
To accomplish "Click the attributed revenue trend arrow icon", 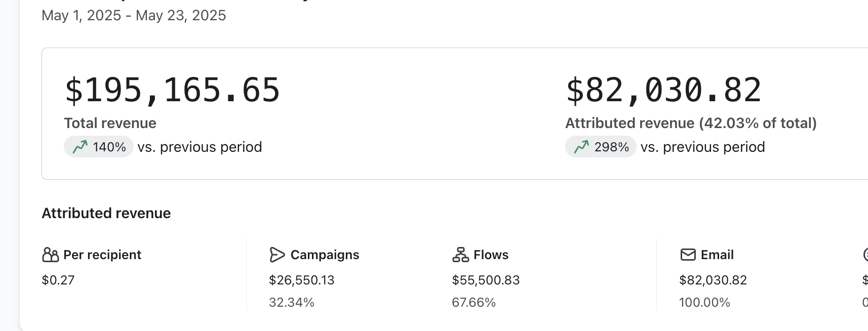I will click(581, 147).
